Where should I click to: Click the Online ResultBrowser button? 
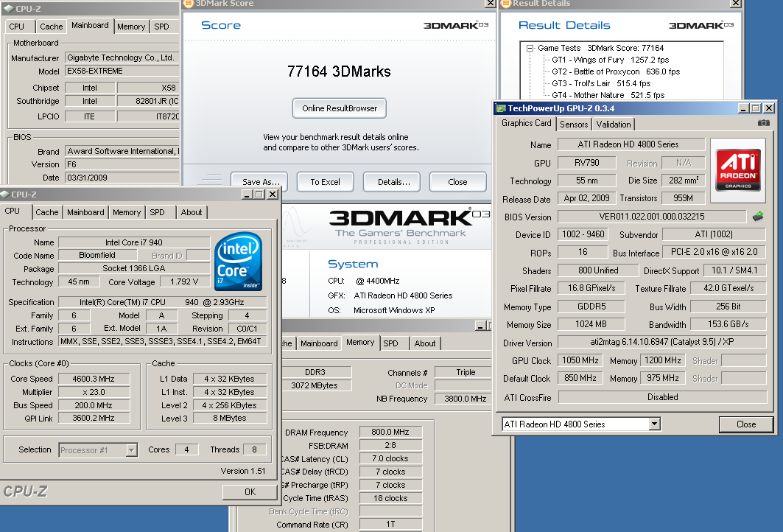point(340,108)
